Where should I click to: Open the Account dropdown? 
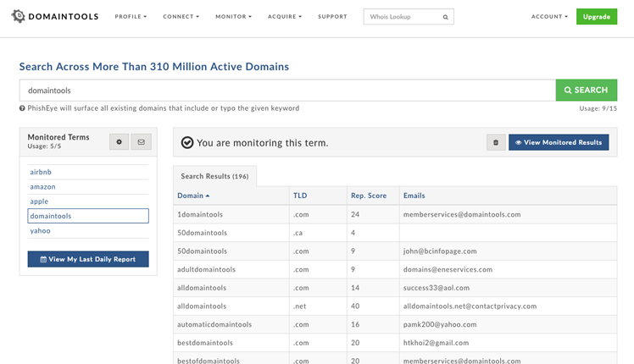pyautogui.click(x=549, y=17)
